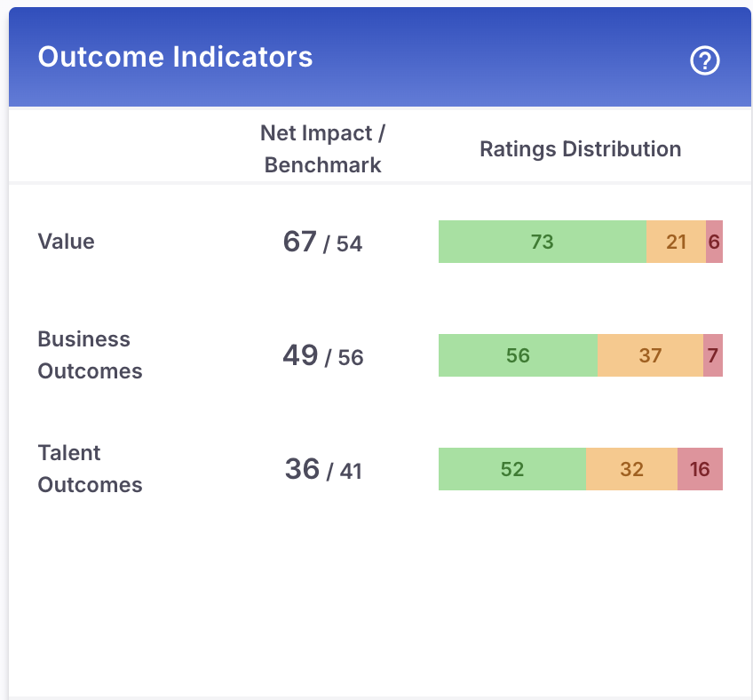753x700 pixels.
Task: Click the Talent Outcomes net impact 36
Action: (302, 469)
